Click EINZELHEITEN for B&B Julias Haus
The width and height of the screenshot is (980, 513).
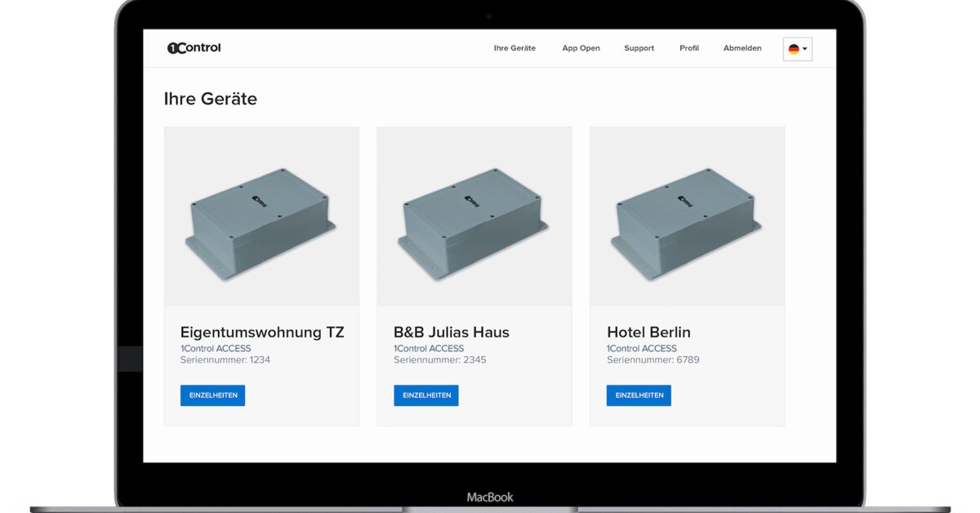426,395
